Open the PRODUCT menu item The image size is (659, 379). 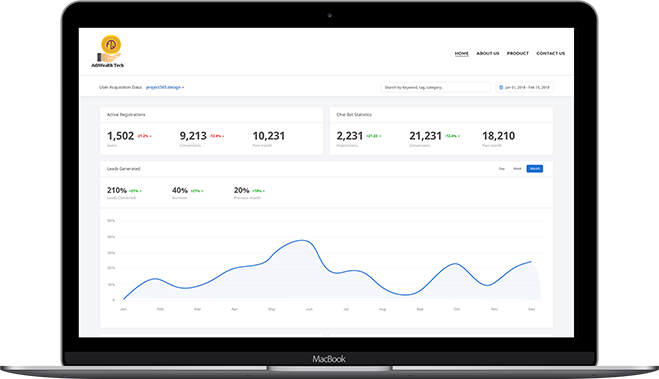tap(517, 53)
